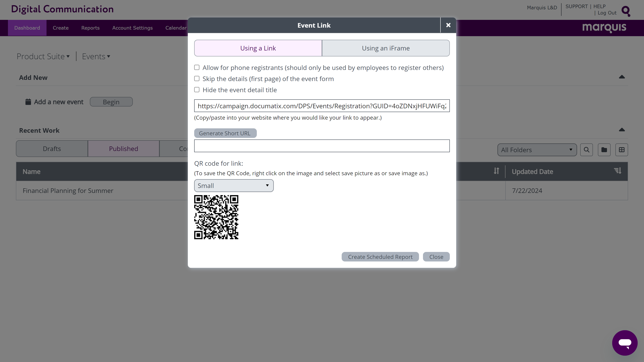Enable Allow for phone registrants checkbox
The width and height of the screenshot is (644, 362).
coord(197,68)
